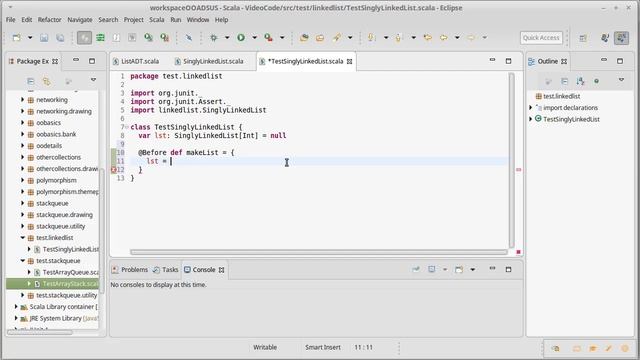Click the Quick Access search field
The image size is (640, 360).
point(541,38)
